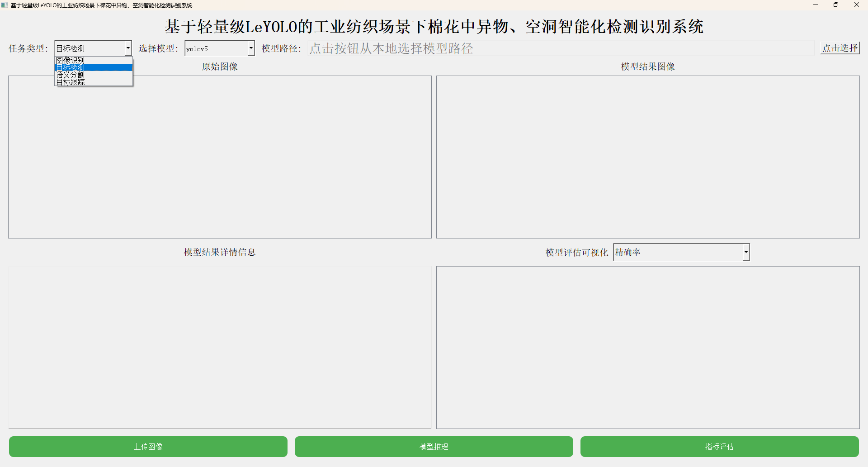868x467 pixels.
Task: Expand the 选择模型 yolov5 dropdown
Action: [220, 48]
